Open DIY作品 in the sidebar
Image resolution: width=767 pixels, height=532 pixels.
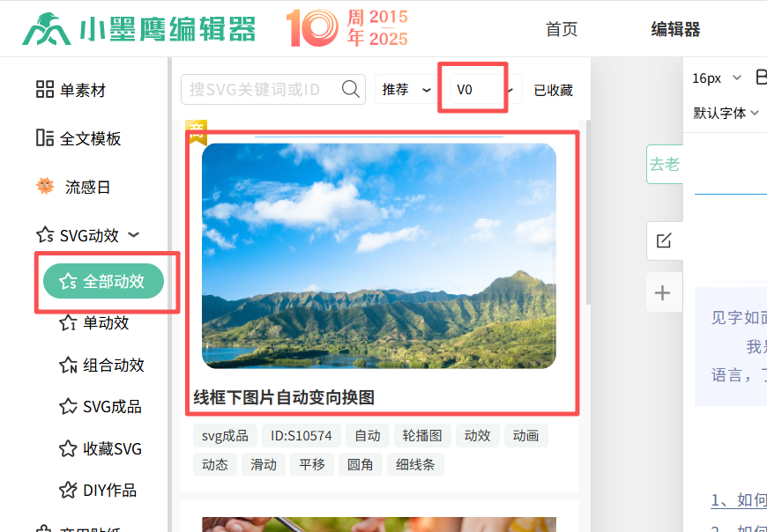pyautogui.click(x=97, y=490)
